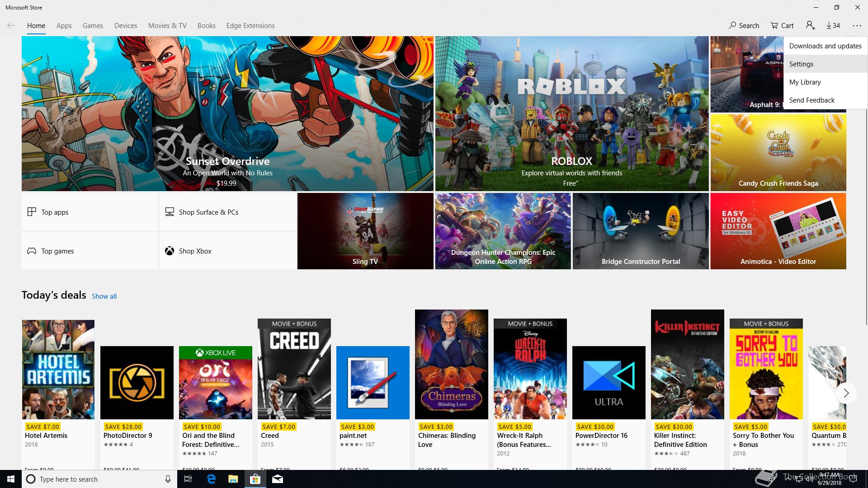Viewport: 868px width, 488px height.
Task: Open the Mail app from the taskbar
Action: point(278,479)
